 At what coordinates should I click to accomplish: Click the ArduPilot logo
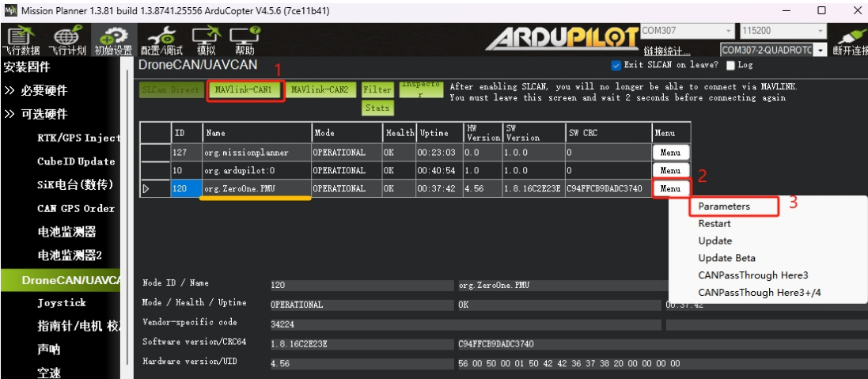[x=561, y=38]
